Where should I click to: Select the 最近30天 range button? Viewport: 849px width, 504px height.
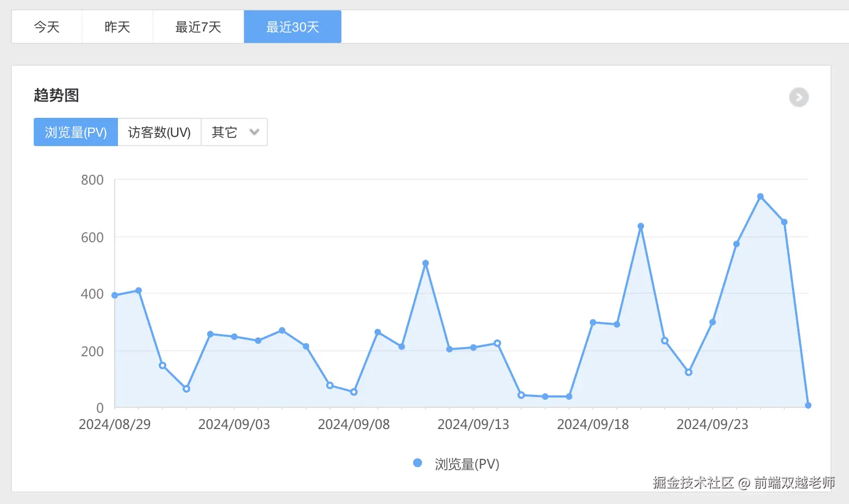point(292,27)
